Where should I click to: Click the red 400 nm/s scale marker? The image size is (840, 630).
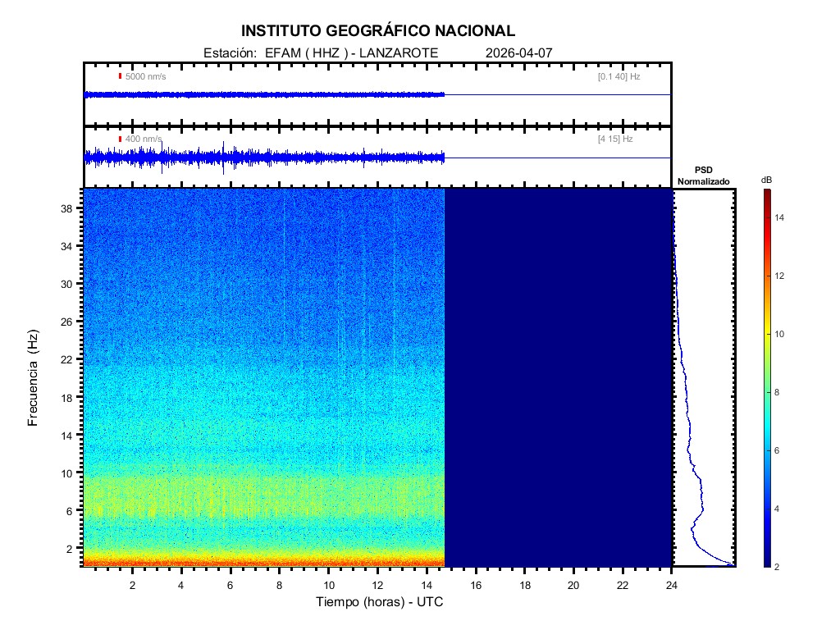coord(120,139)
